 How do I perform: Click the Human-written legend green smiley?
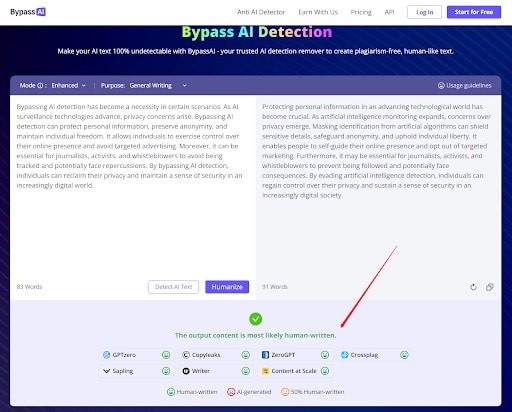[x=171, y=392]
